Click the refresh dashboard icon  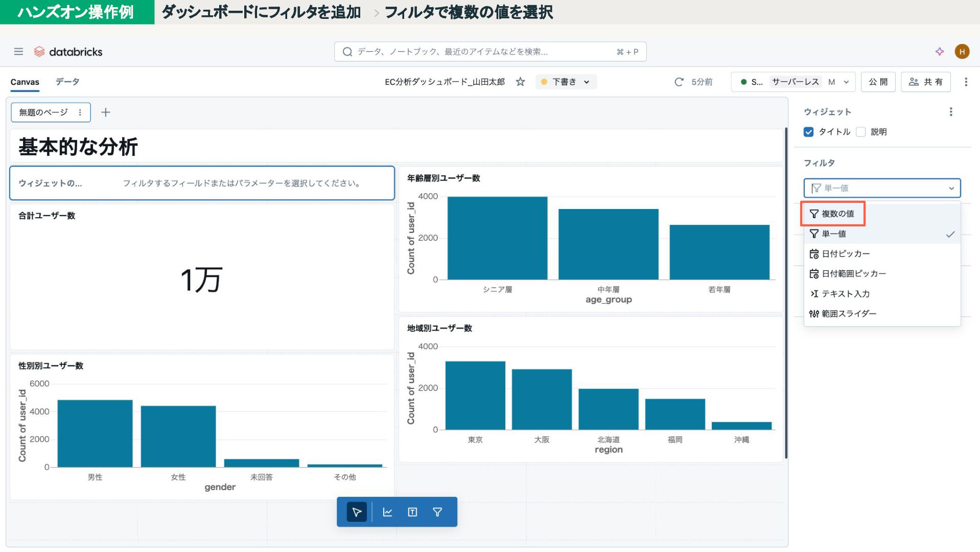[679, 82]
